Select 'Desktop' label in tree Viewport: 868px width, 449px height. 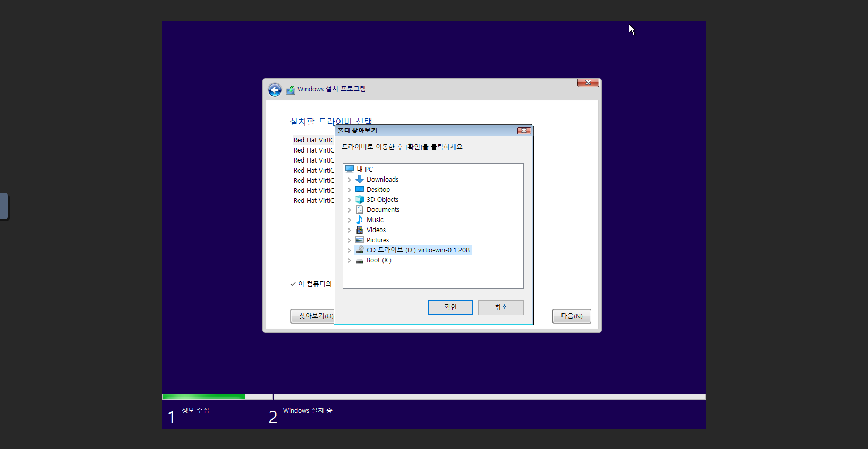point(378,190)
